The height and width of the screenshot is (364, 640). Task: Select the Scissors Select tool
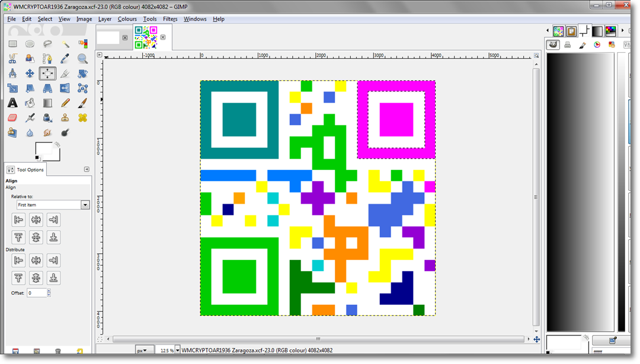pos(12,59)
